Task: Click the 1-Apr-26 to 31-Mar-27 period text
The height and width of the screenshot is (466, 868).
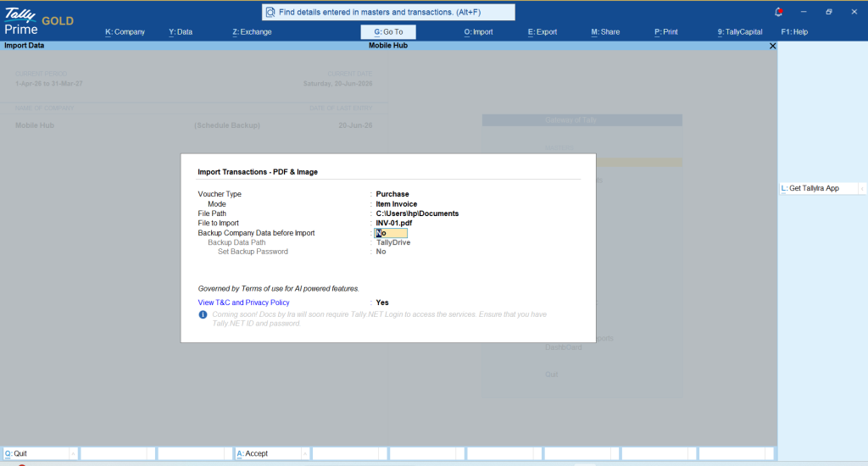Action: [48, 84]
